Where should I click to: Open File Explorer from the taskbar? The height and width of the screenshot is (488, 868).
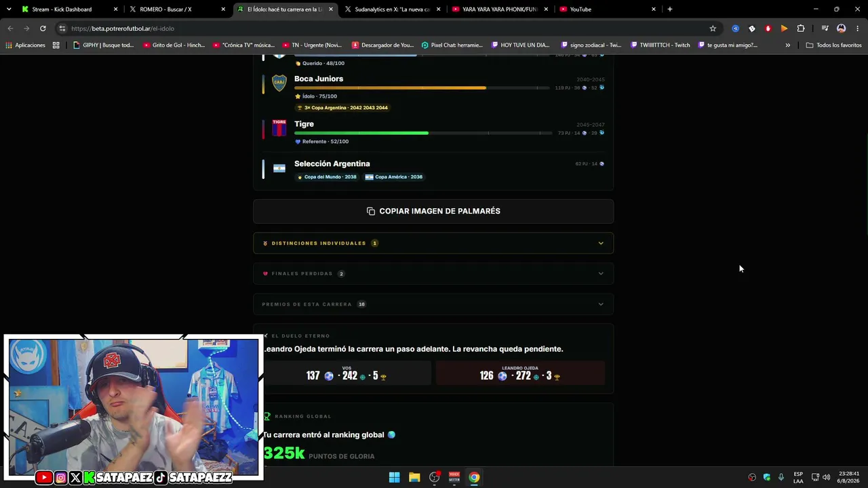coord(414,477)
